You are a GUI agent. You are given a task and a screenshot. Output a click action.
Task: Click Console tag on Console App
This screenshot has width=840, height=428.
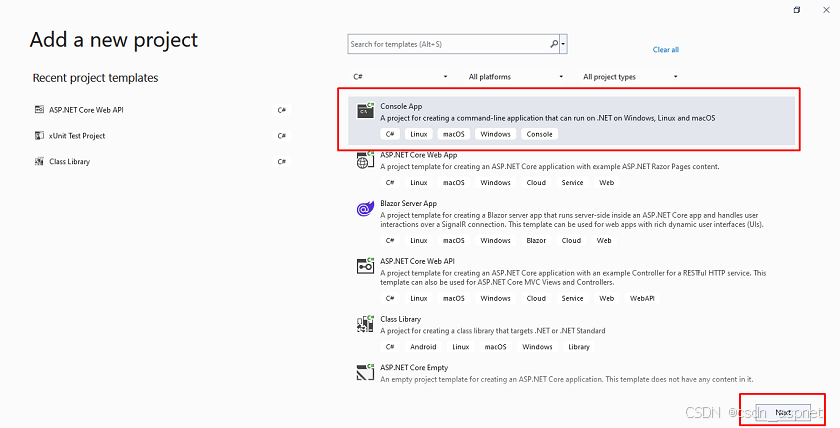point(539,134)
